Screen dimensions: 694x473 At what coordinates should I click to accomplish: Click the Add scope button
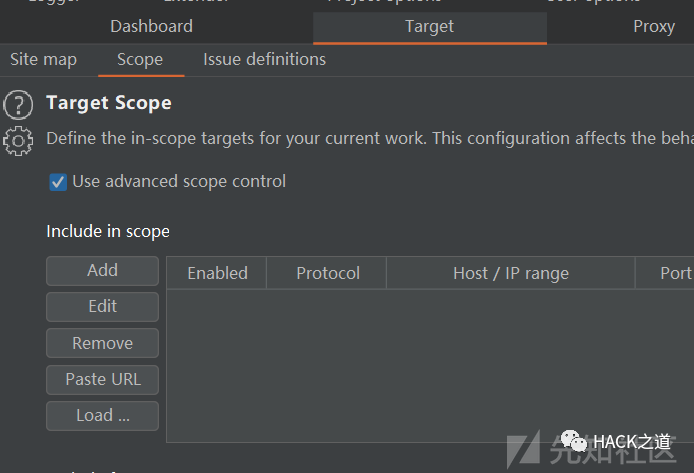(102, 271)
